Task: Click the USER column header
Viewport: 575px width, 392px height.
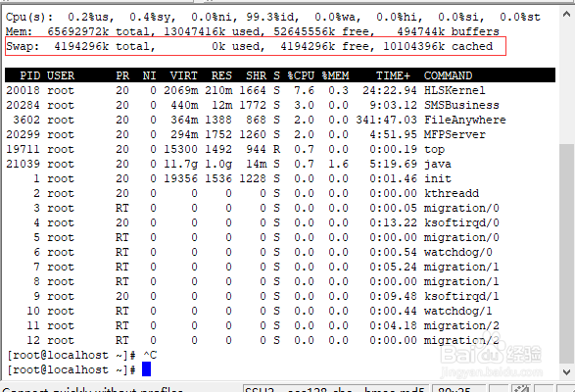Action: 61,75
